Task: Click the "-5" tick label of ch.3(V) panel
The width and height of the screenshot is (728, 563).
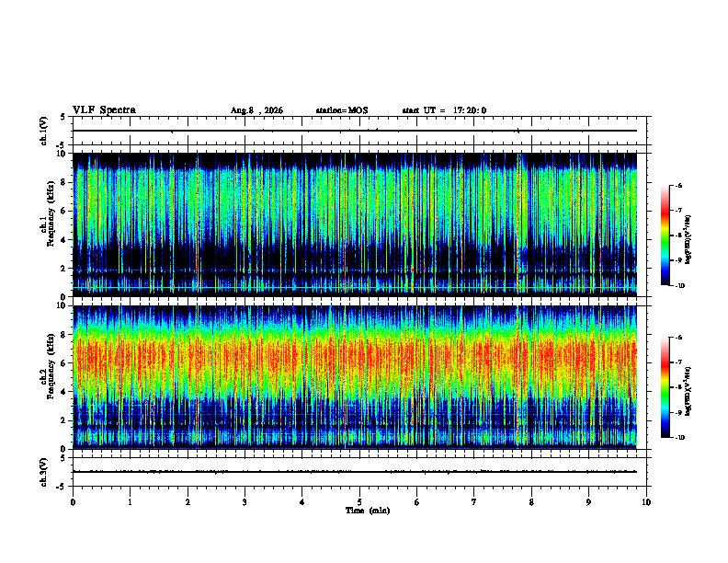Action: [x=63, y=487]
